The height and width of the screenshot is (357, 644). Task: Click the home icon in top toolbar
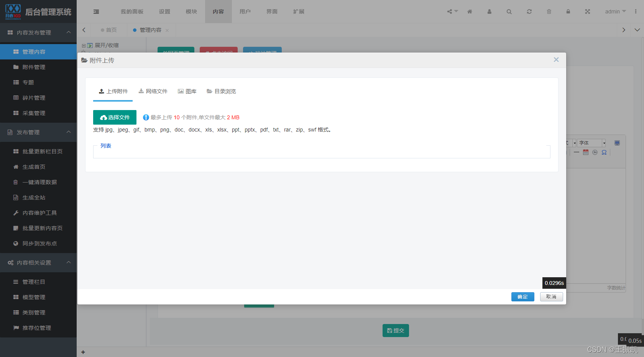coord(470,12)
